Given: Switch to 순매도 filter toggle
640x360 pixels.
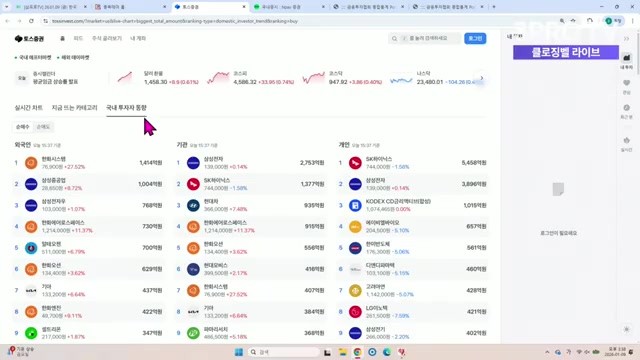Looking at the screenshot, I should click(x=43, y=127).
